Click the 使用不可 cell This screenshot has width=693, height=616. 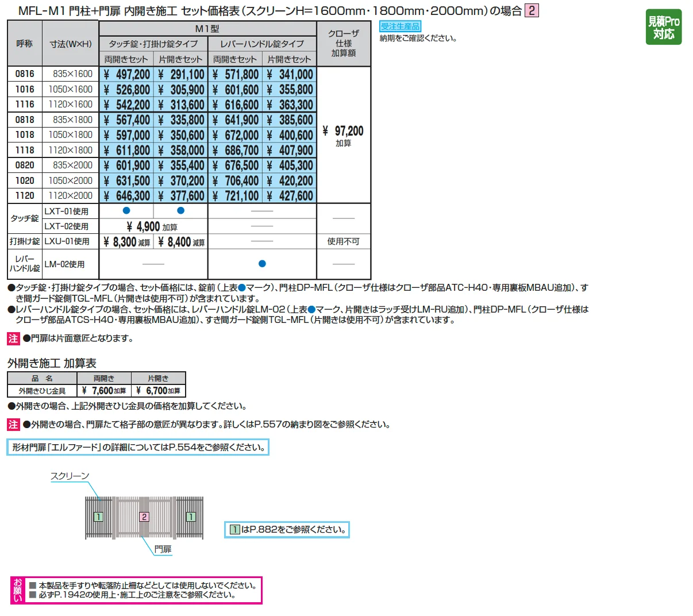[344, 241]
